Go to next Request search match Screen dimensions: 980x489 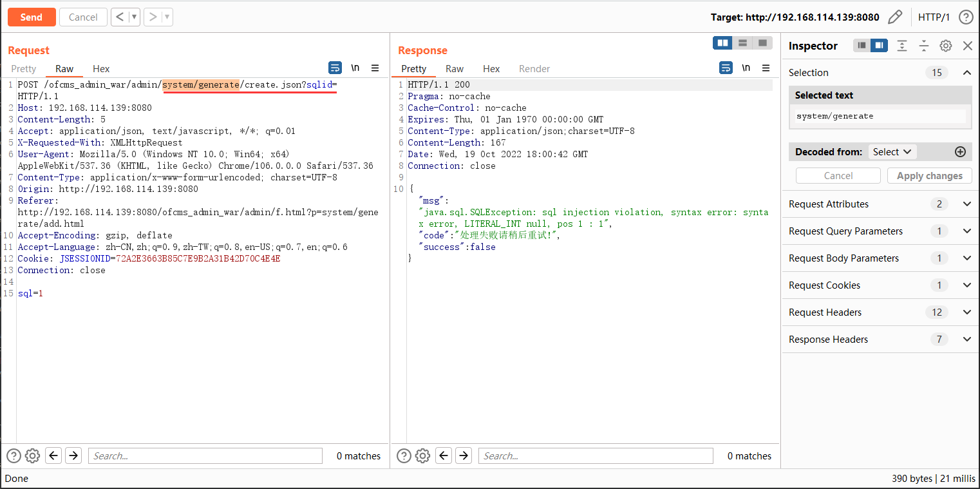click(x=73, y=456)
